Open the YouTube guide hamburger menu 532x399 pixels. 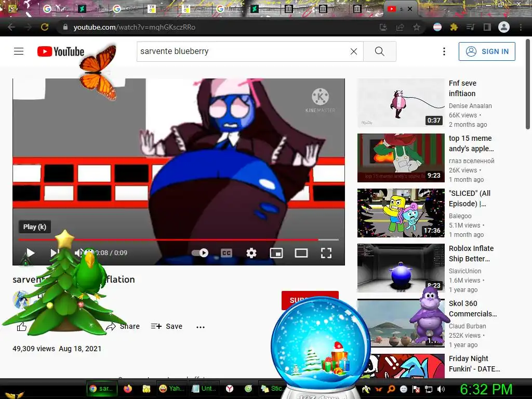coord(19,51)
